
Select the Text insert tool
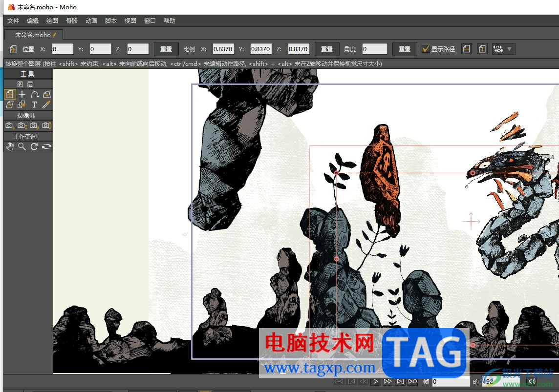[x=34, y=104]
